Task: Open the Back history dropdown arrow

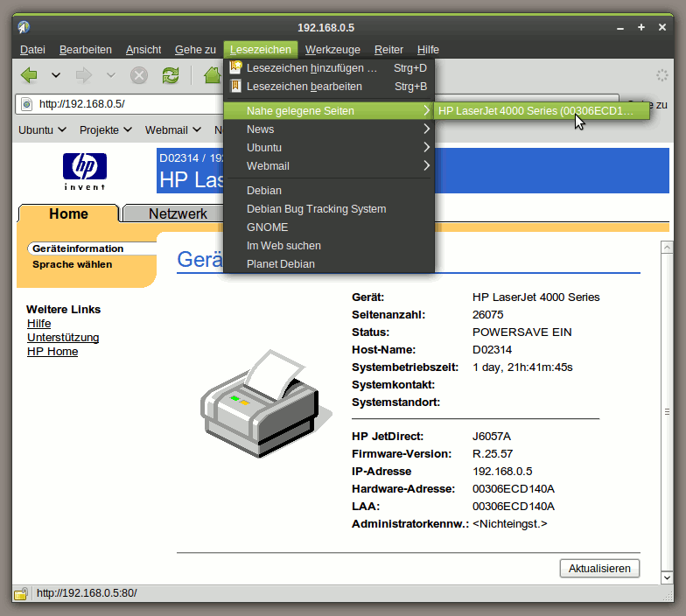Action: (56, 75)
